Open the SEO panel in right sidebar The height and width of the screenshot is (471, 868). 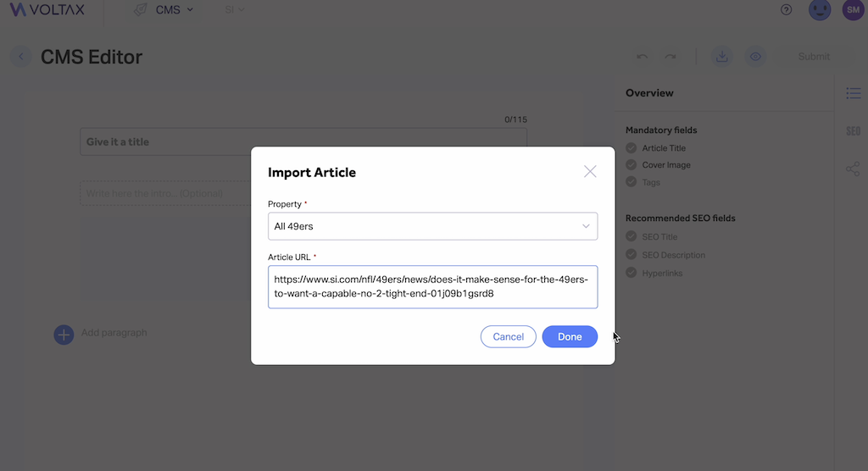pos(853,131)
